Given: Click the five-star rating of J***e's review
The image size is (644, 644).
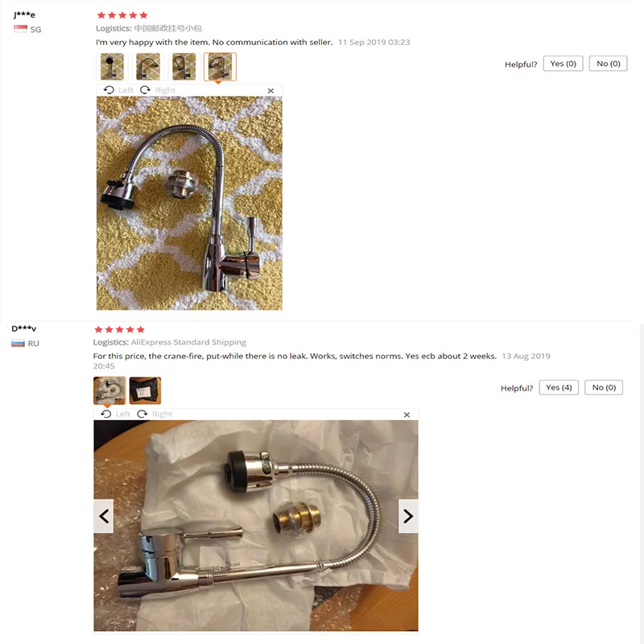Looking at the screenshot, I should click(x=122, y=15).
